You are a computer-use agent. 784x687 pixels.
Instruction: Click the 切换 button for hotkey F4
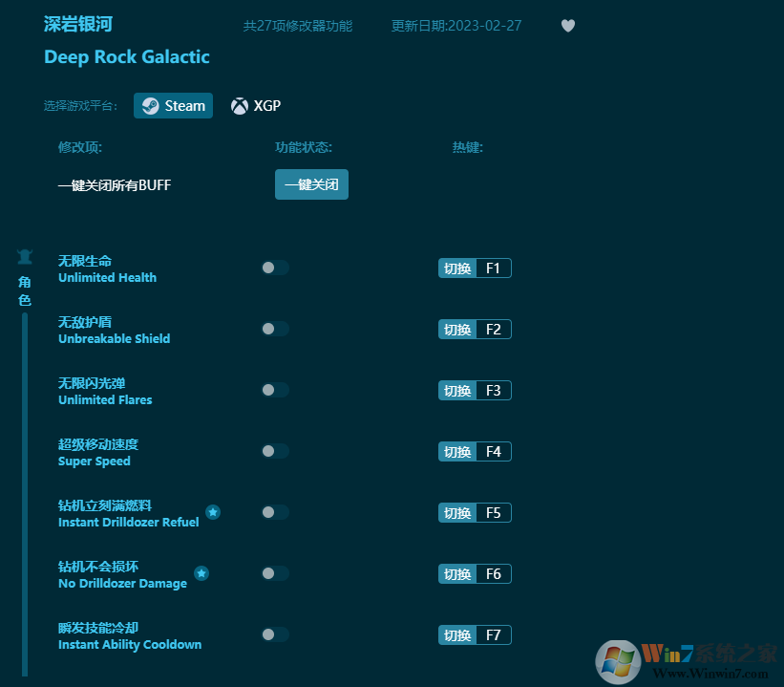(x=457, y=452)
